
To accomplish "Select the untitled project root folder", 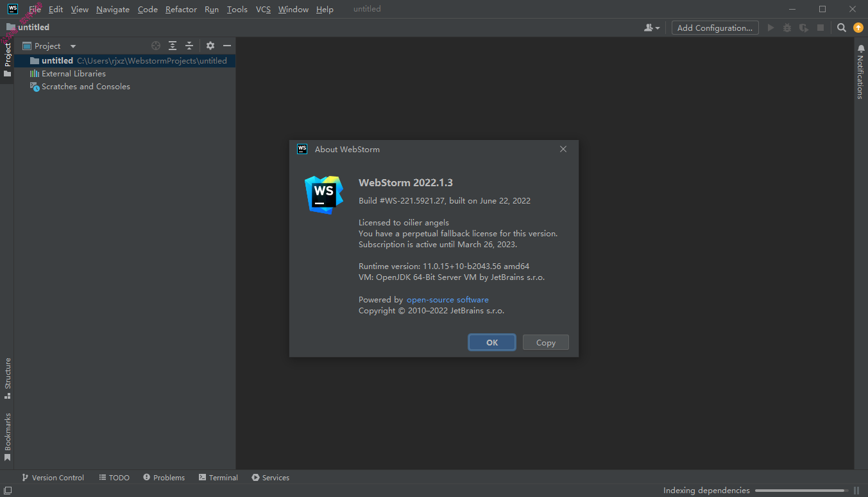I will [x=125, y=60].
